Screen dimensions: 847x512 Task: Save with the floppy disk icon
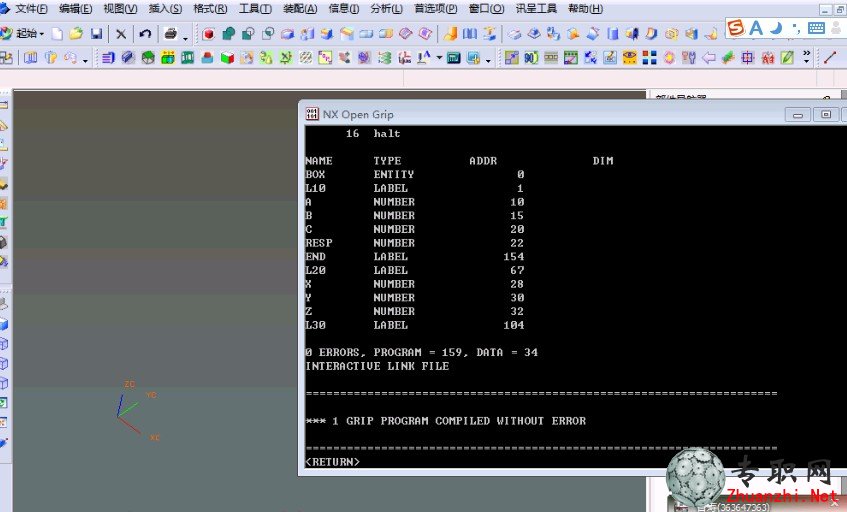coord(96,34)
